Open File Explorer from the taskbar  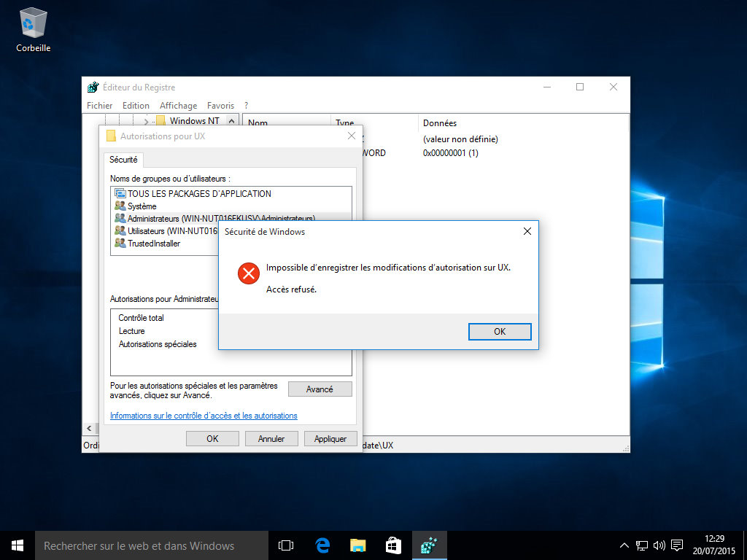pyautogui.click(x=357, y=545)
